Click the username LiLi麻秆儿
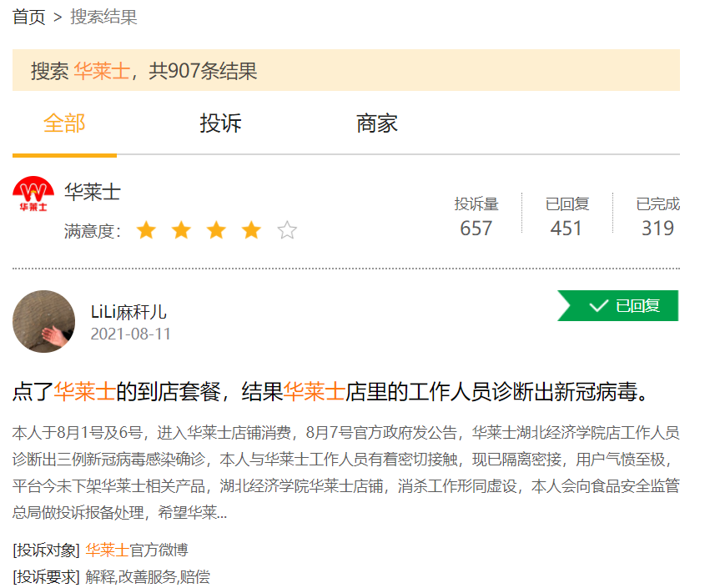Viewport: 715px width, 588px height. pos(128,312)
